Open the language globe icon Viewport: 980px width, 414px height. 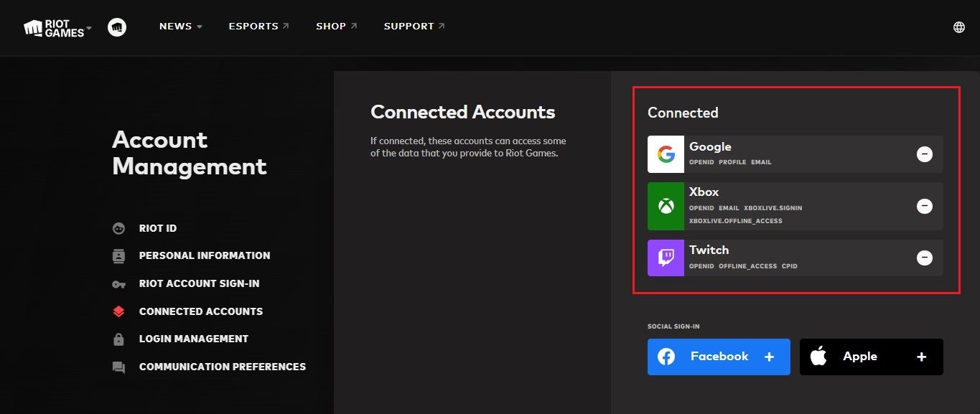coord(958,27)
